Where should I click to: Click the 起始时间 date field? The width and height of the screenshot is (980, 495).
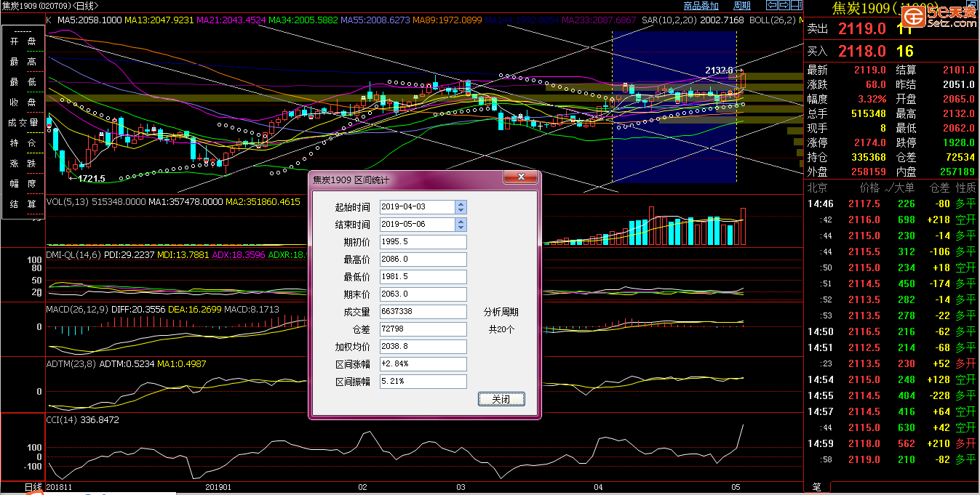tap(418, 207)
